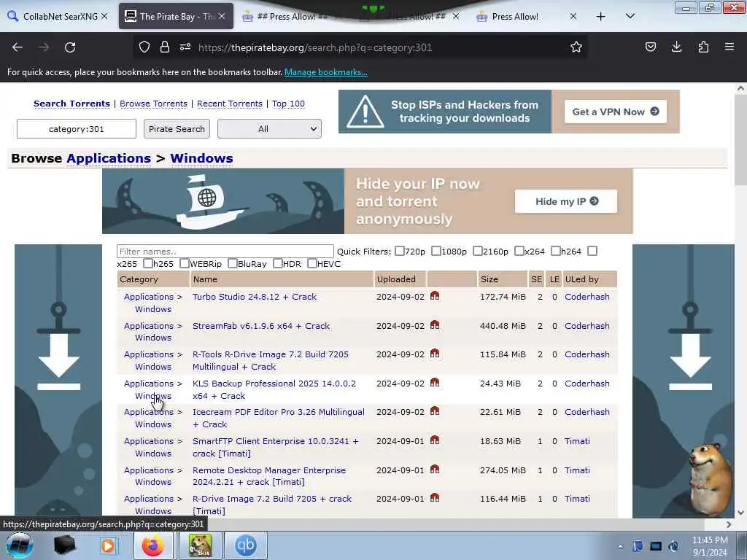Click the padlock site security icon
This screenshot has width=747, height=560.
(x=165, y=47)
